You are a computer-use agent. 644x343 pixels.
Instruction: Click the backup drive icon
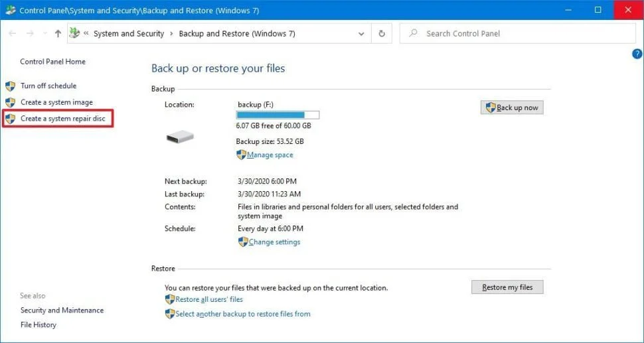pos(179,137)
